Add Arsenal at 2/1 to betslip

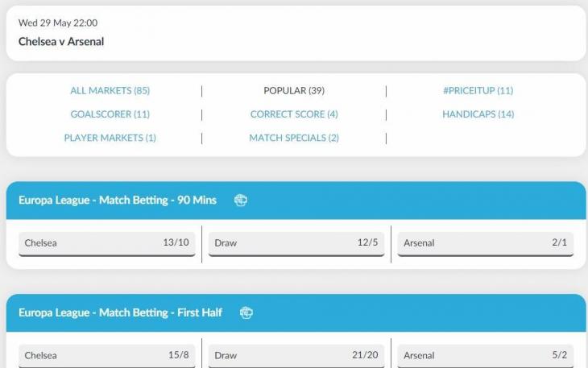486,243
